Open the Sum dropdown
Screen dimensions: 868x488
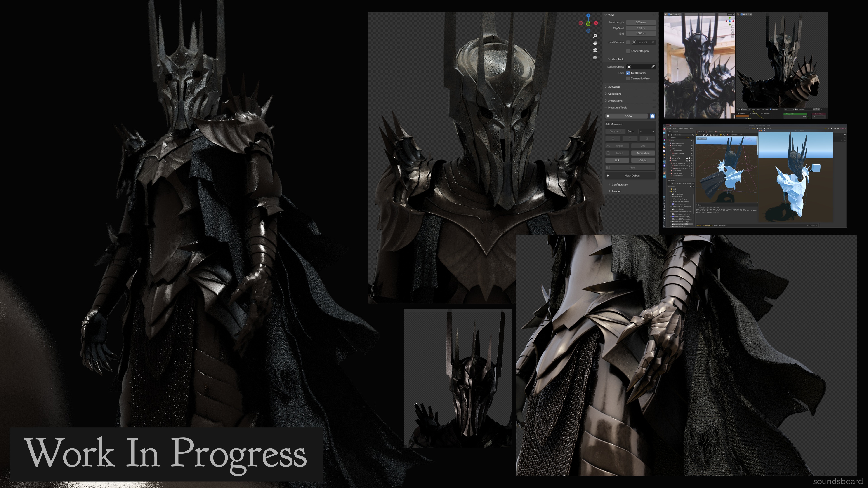click(647, 131)
